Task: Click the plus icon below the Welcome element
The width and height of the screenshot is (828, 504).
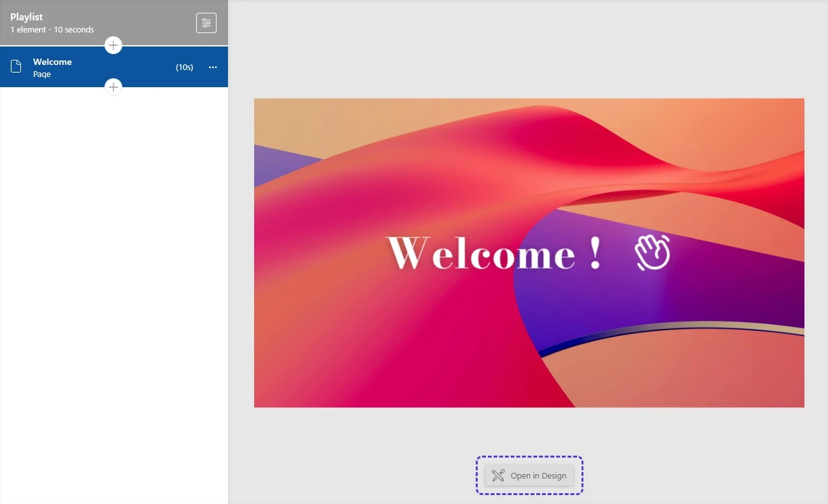Action: click(113, 87)
